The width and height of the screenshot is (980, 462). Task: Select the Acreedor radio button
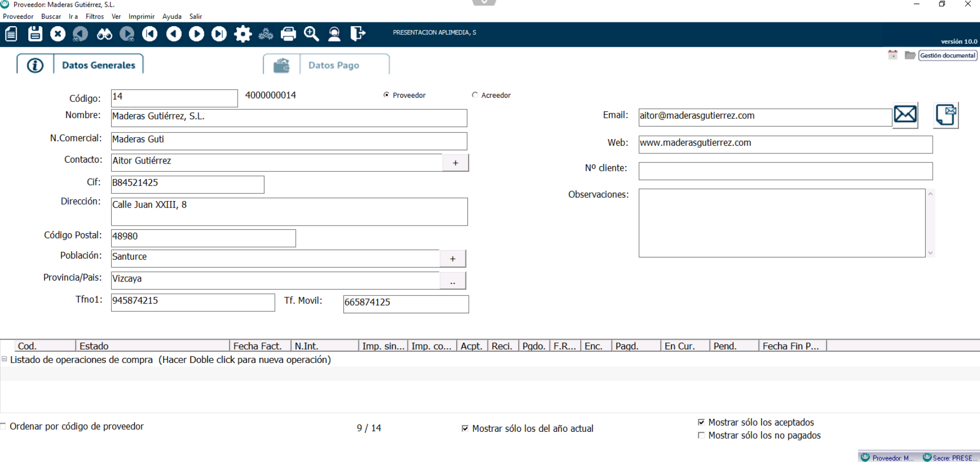tap(475, 95)
